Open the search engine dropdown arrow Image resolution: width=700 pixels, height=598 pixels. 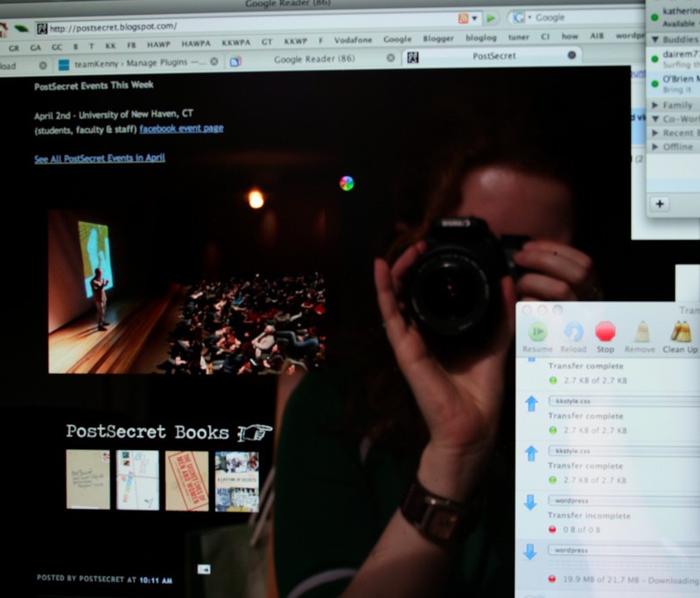(x=530, y=18)
